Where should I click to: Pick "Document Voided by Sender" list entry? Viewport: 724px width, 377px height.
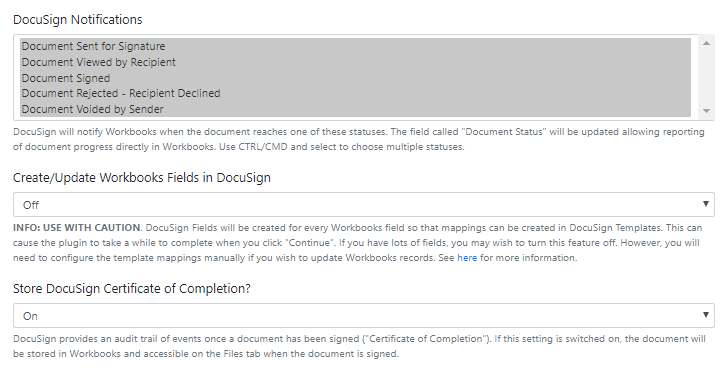tap(356, 109)
